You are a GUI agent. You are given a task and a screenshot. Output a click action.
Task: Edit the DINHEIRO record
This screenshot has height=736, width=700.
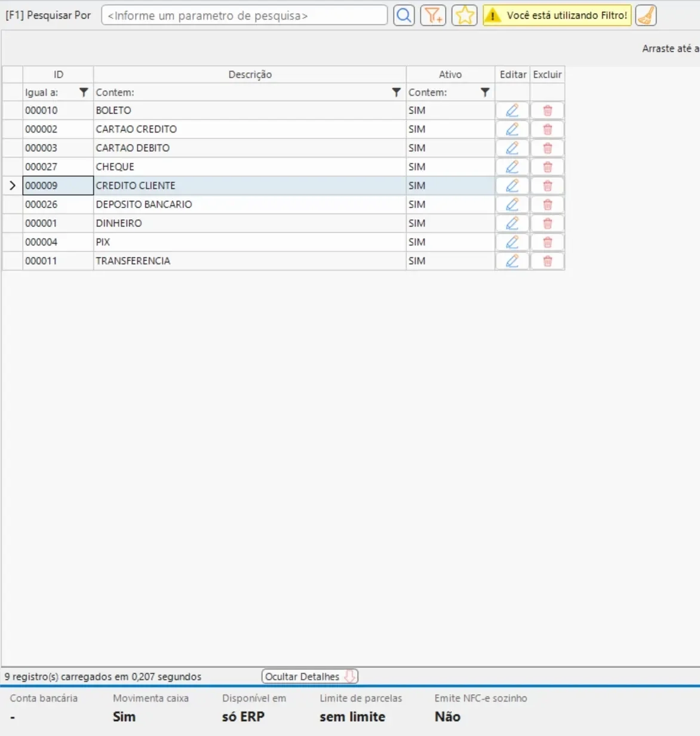point(512,223)
